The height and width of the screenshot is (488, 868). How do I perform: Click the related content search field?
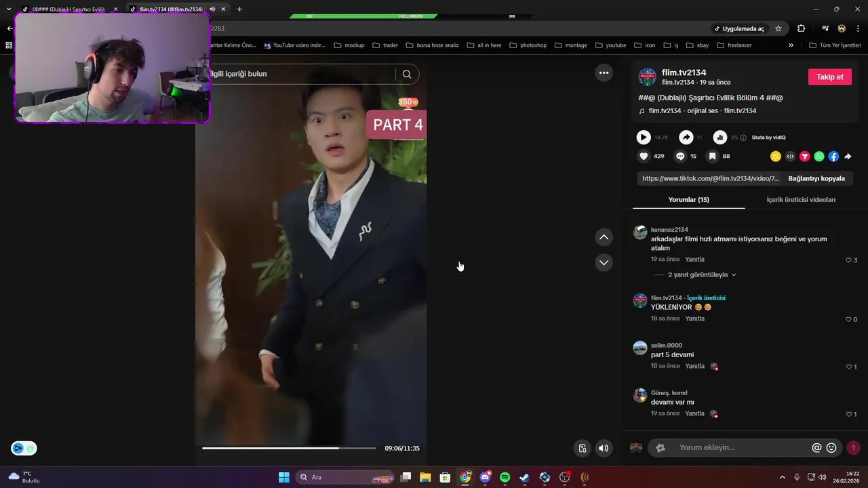pyautogui.click(x=302, y=74)
